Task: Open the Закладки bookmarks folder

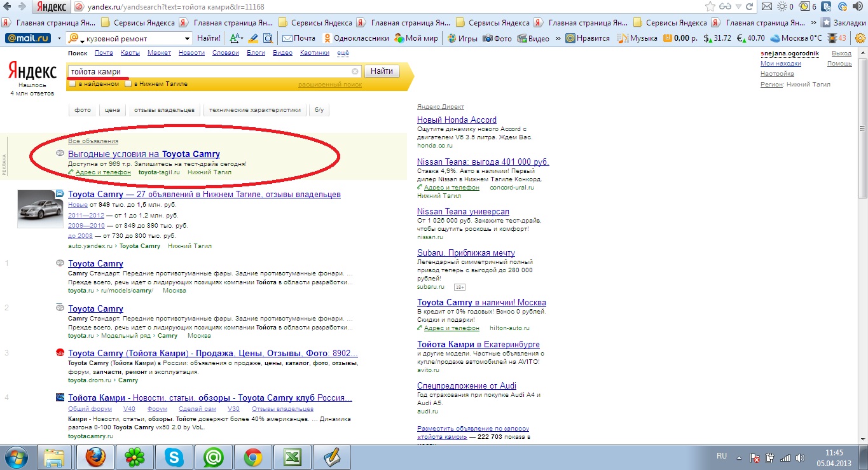Action: click(844, 22)
